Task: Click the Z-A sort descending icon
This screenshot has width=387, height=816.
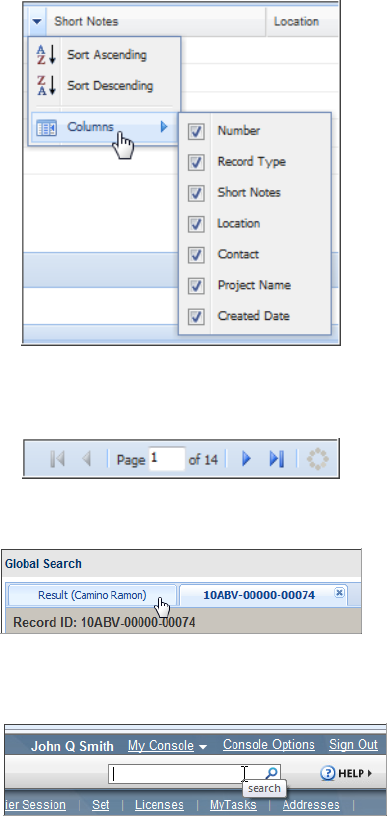Action: [x=46, y=86]
